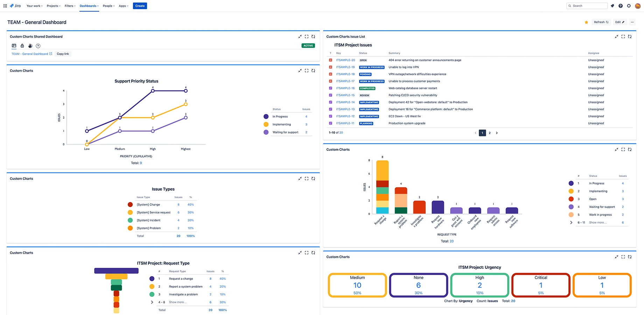Click the notifications icon in the top bar
This screenshot has width=644, height=315.
[x=612, y=6]
